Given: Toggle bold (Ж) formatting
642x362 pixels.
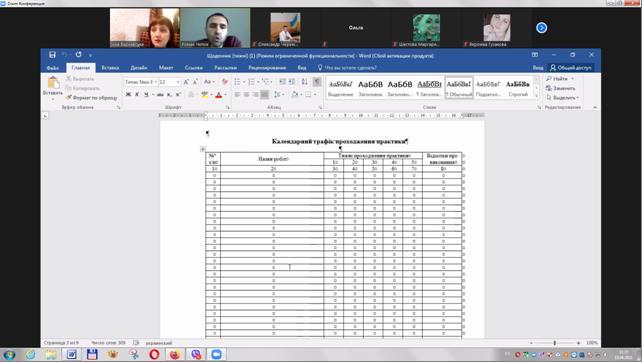Looking at the screenshot, I should coord(128,95).
